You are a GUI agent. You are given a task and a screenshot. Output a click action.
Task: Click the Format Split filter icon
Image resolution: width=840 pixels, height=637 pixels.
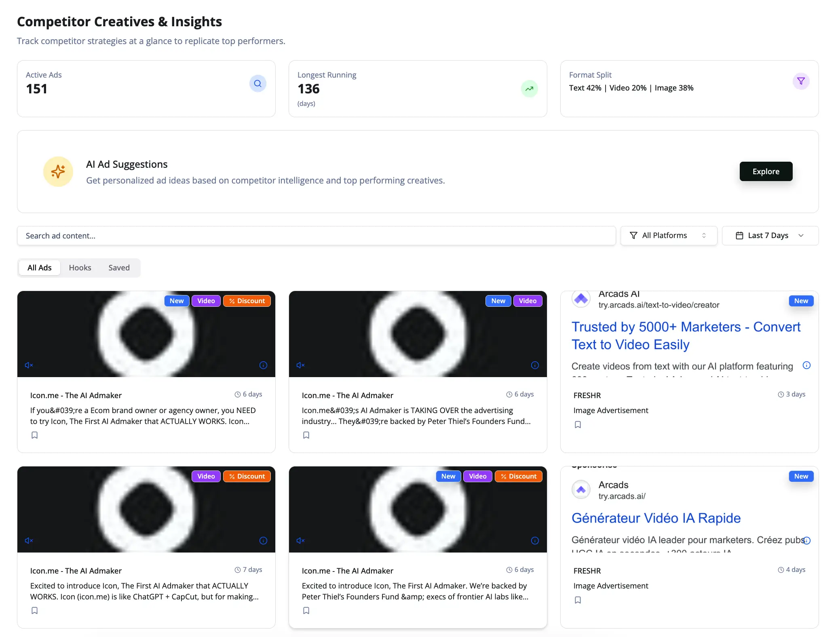pos(801,81)
